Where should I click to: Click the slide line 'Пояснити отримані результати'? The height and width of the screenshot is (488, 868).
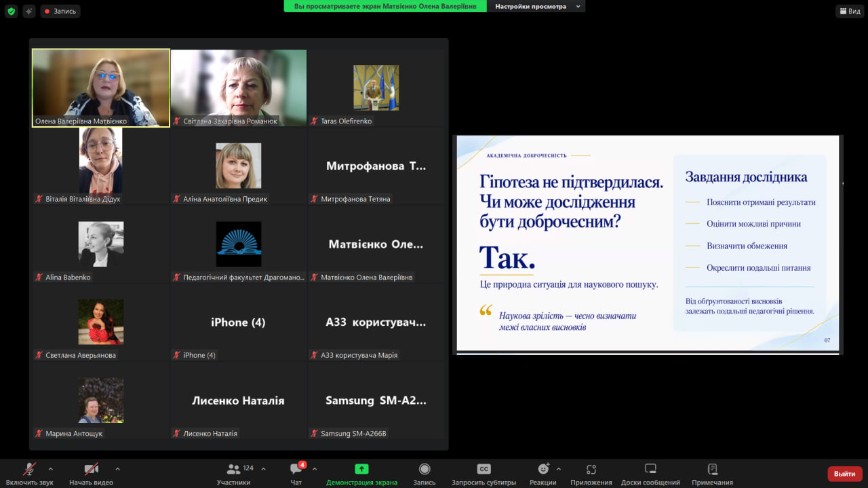coord(761,202)
